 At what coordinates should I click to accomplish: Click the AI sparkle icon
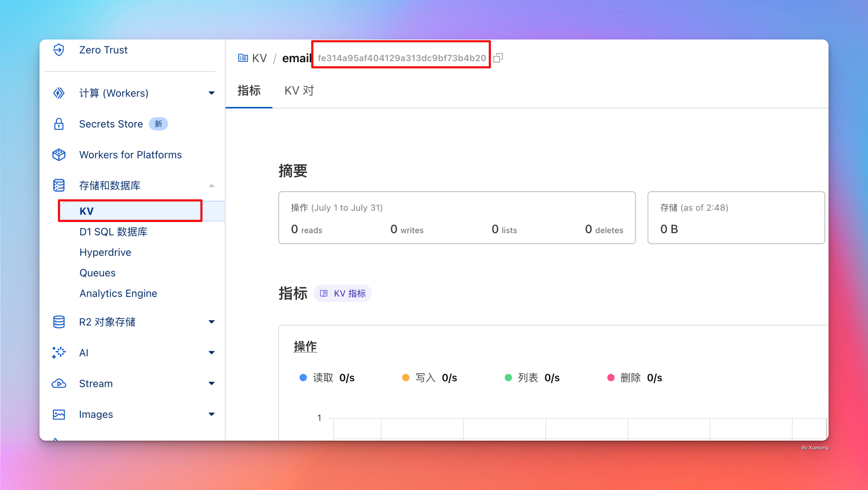(59, 352)
